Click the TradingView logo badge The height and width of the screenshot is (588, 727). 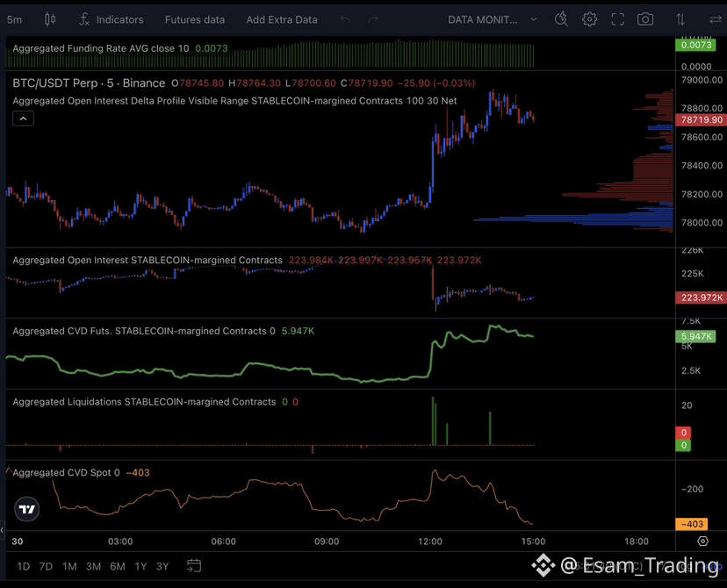[27, 509]
